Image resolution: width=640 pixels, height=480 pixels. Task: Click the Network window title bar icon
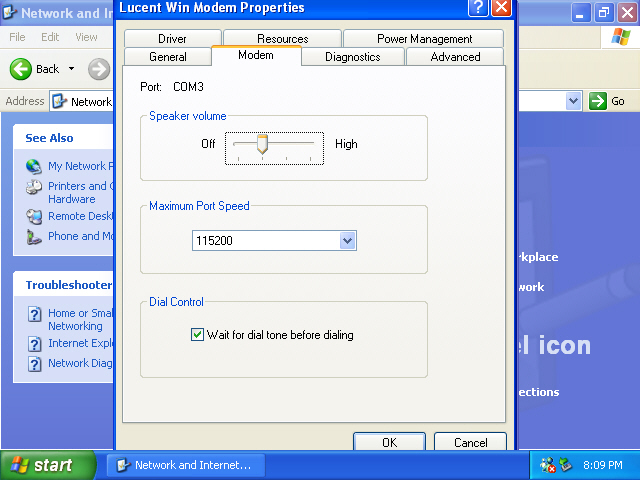click(9, 13)
